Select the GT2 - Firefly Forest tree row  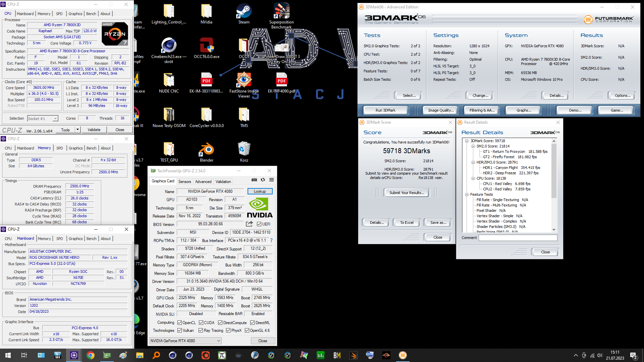pos(509,157)
